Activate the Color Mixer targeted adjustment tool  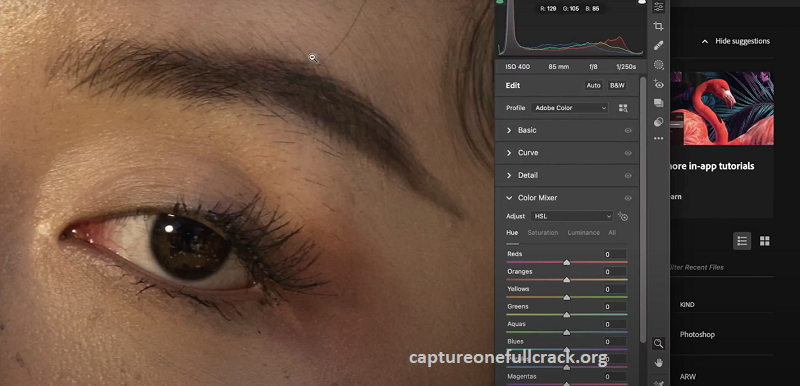point(622,216)
